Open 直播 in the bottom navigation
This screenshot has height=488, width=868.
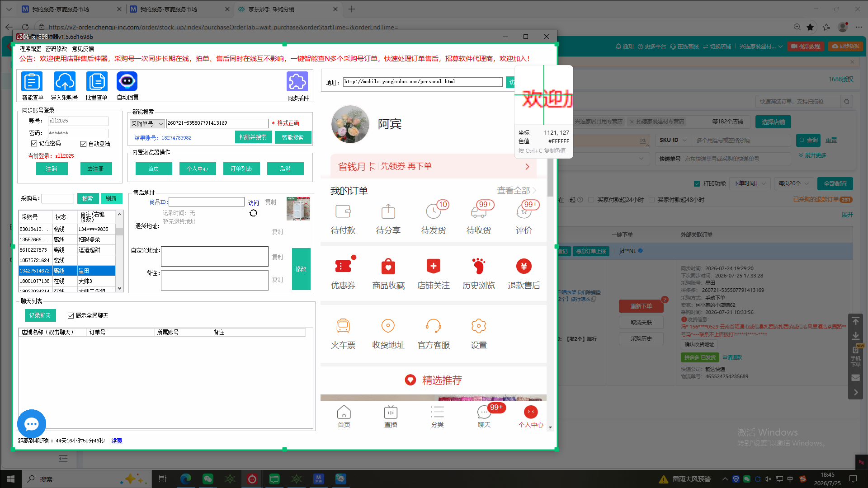tap(391, 416)
